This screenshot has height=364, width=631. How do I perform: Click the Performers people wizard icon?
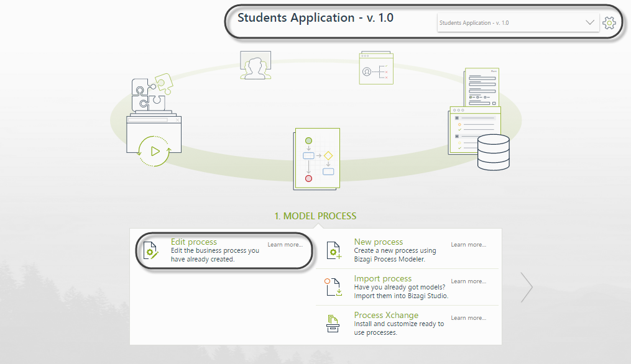[256, 65]
